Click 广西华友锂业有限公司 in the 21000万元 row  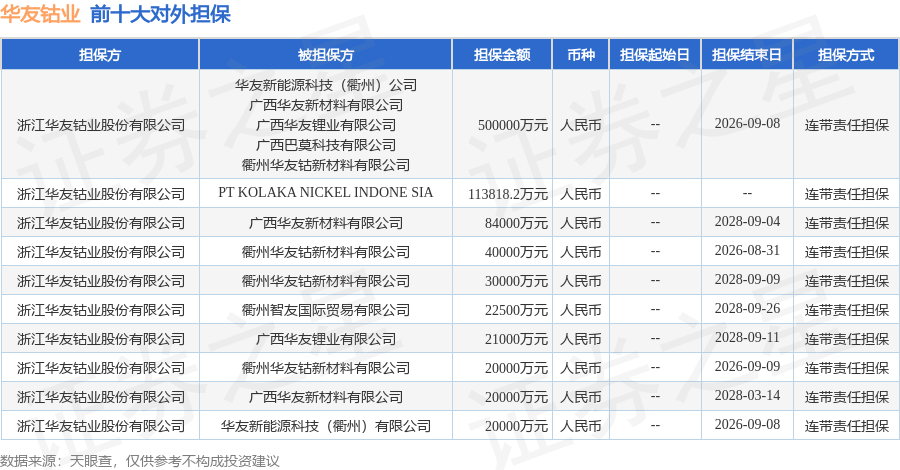325,339
